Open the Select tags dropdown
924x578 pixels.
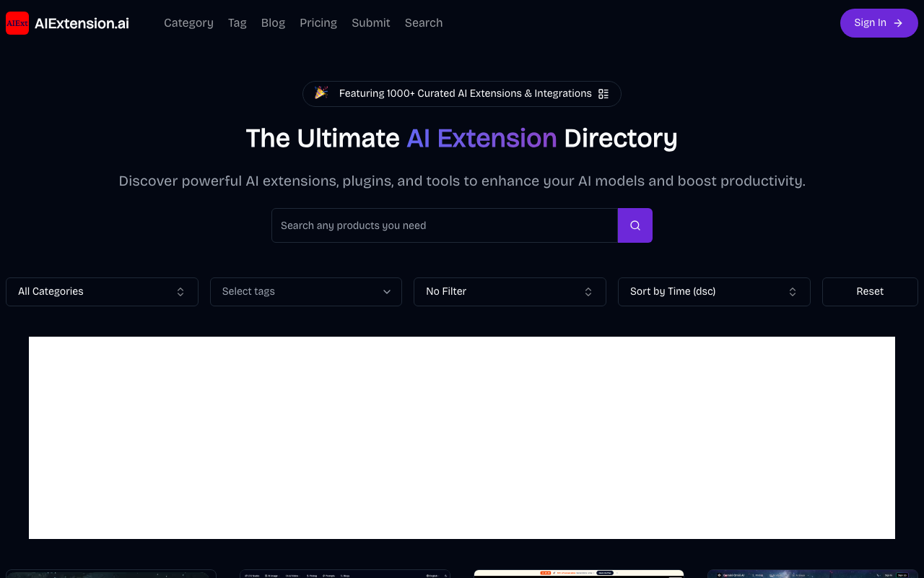(x=306, y=292)
